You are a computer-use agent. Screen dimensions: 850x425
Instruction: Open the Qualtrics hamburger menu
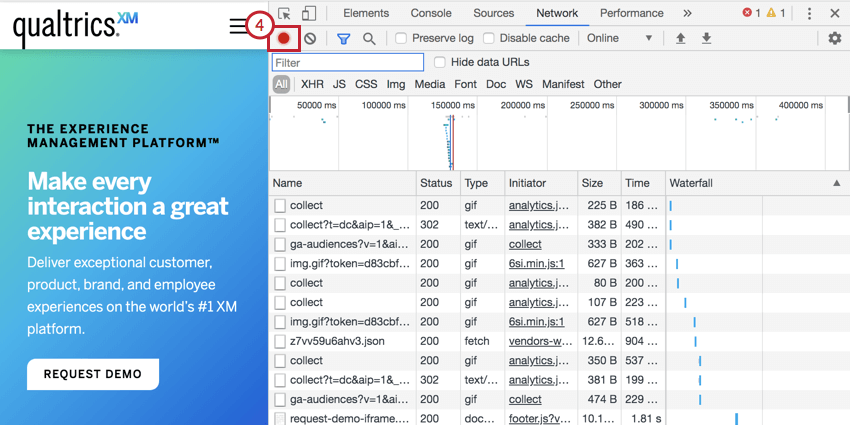[239, 25]
